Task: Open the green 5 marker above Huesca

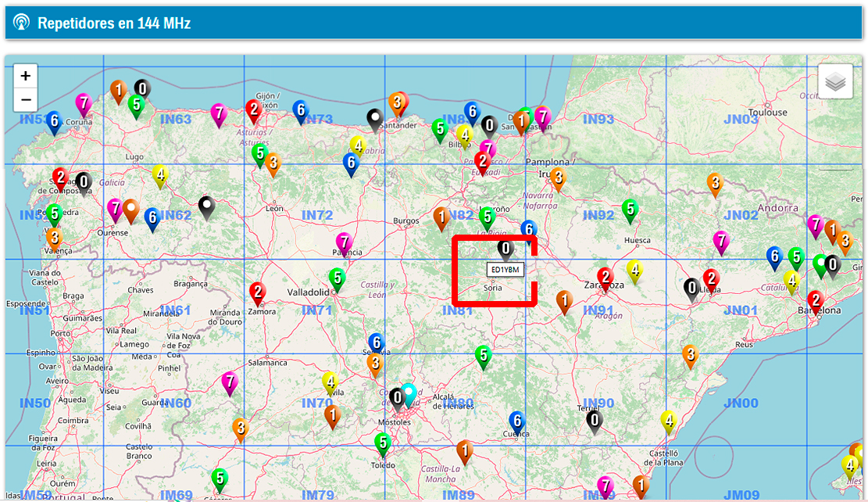Action: (630, 211)
